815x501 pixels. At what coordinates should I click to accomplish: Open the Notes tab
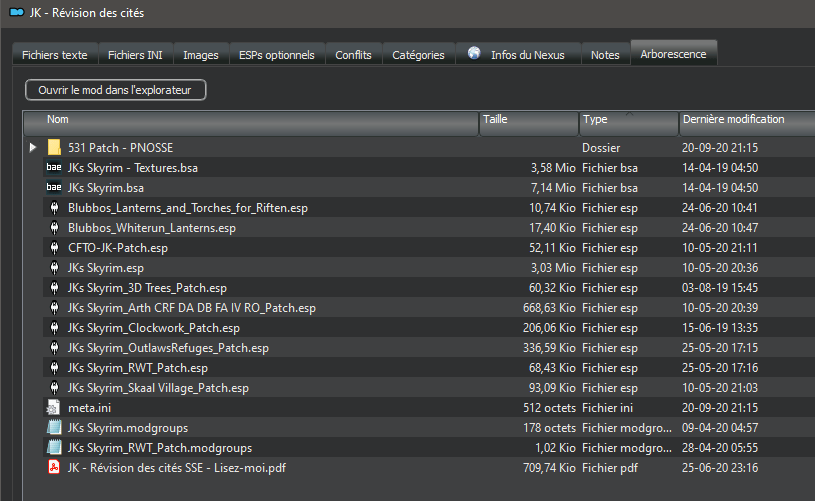(605, 55)
